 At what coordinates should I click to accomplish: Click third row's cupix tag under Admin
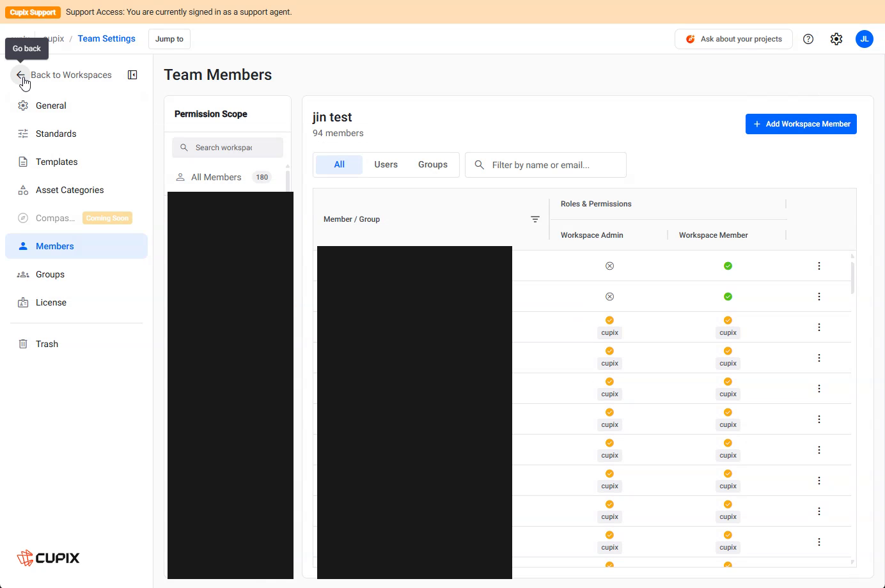click(x=609, y=332)
